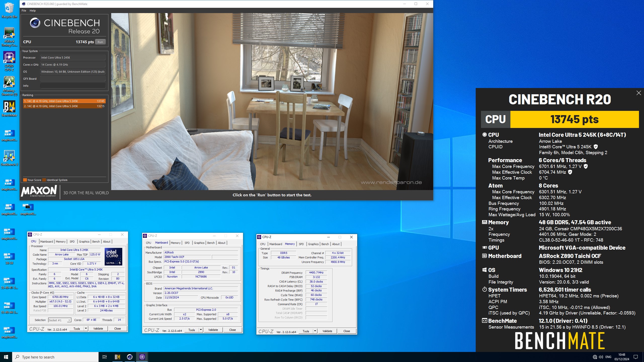Viewport: 644px width, 362px height.
Task: Open the network icon in system tray
Action: pos(595,357)
